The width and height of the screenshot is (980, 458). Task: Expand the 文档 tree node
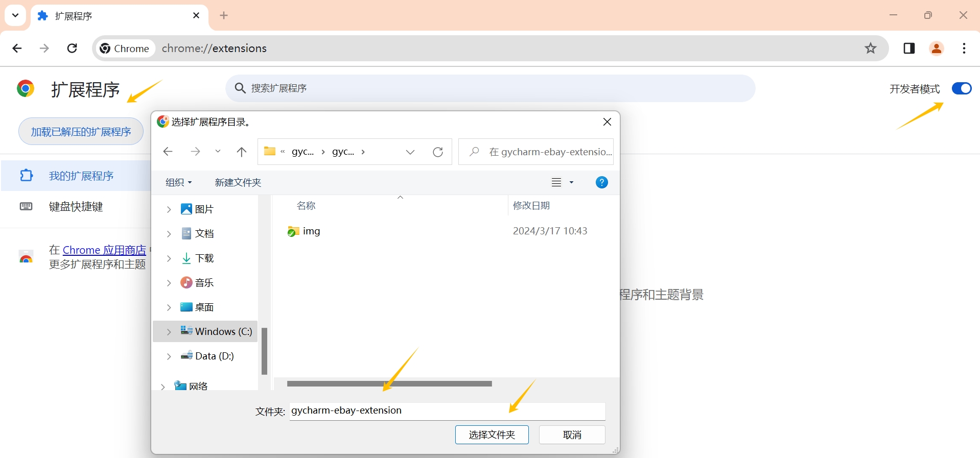click(169, 234)
